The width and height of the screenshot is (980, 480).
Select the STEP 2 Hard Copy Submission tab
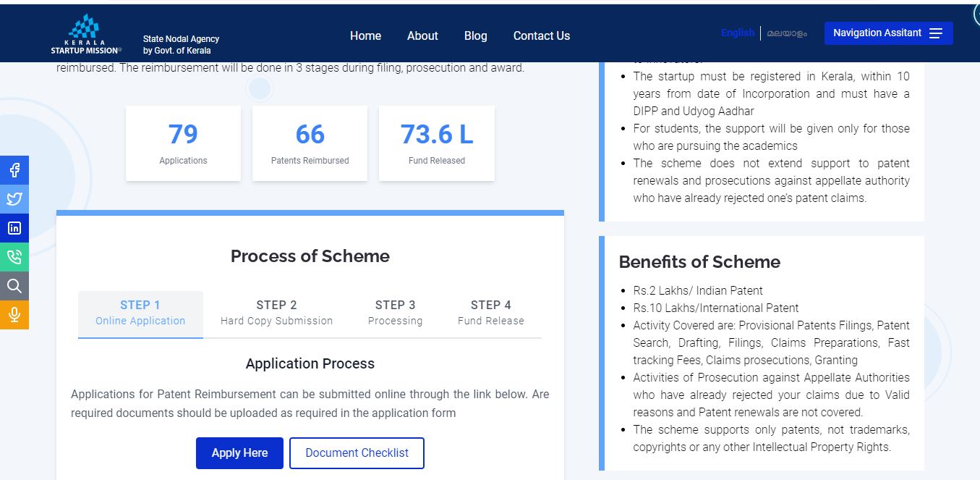click(276, 313)
